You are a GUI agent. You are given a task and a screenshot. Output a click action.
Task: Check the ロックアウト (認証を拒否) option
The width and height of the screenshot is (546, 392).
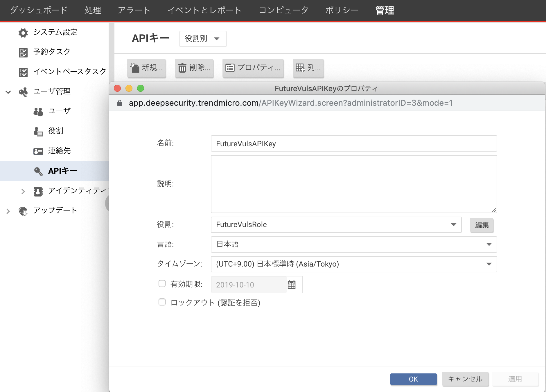(x=162, y=302)
